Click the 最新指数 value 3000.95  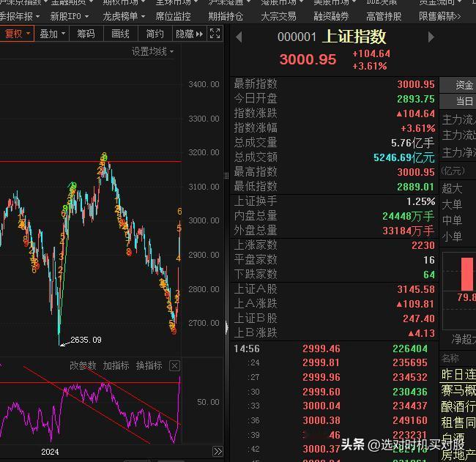tap(416, 84)
